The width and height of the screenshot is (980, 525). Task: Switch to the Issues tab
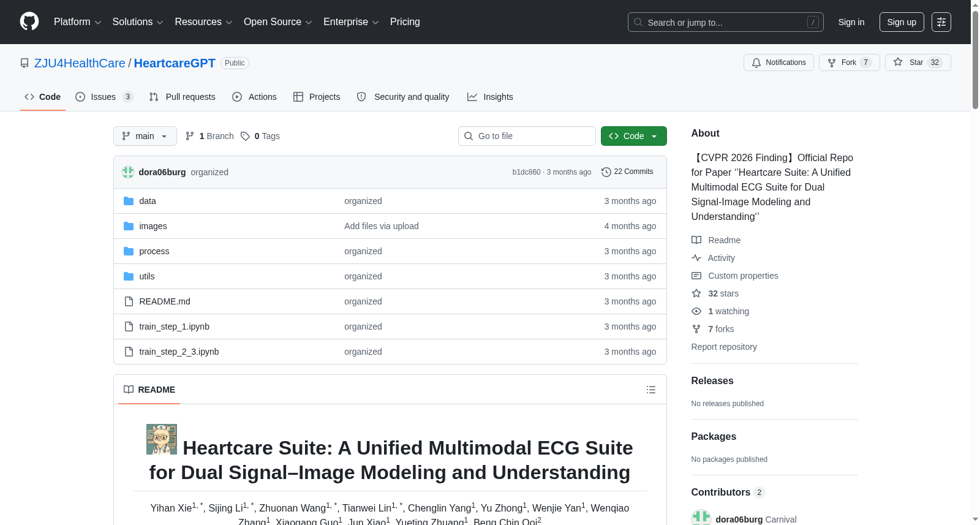(x=104, y=97)
